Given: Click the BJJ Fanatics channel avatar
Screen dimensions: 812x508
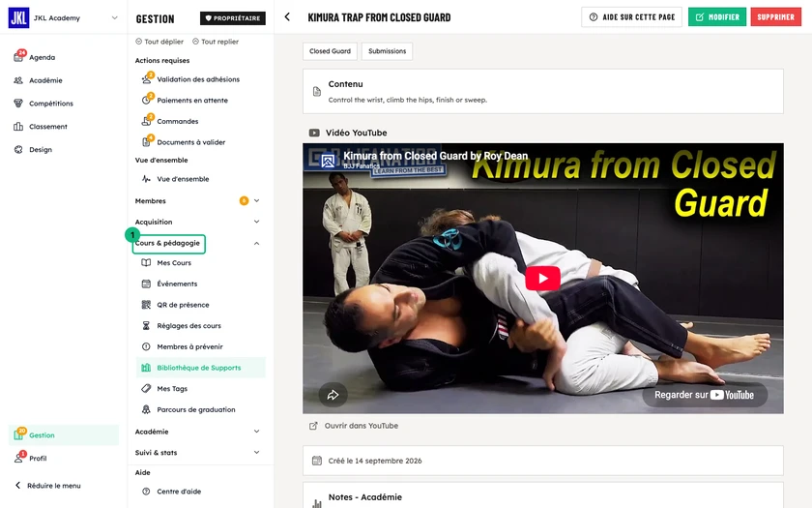Looking at the screenshot, I should coord(328,161).
